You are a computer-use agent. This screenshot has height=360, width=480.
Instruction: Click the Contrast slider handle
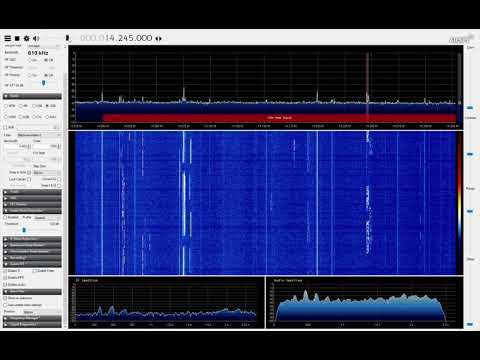(470, 154)
